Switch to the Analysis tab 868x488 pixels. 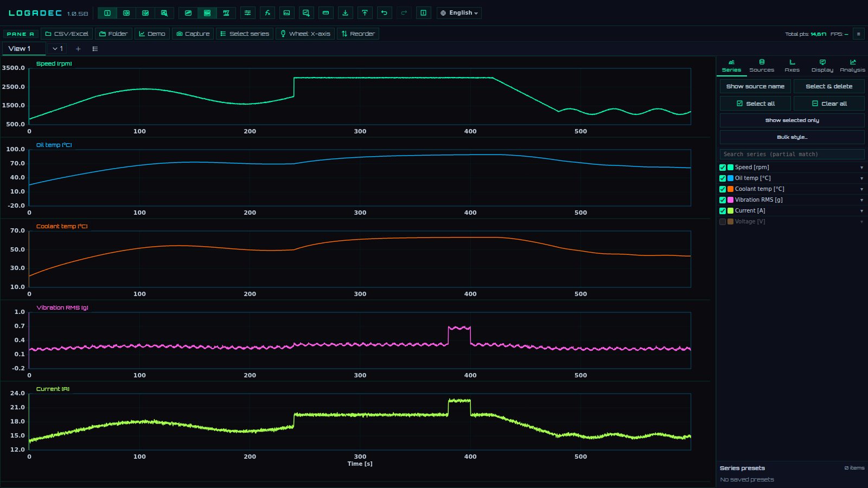pos(853,66)
